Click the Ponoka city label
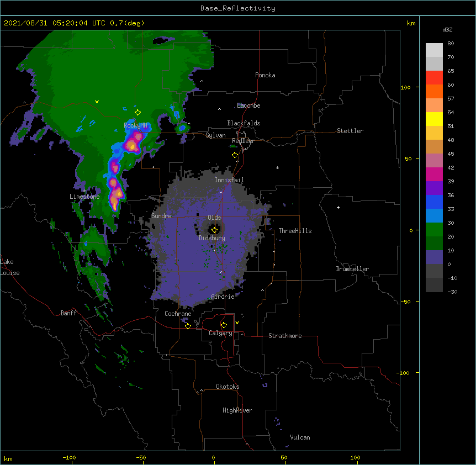The height and width of the screenshot is (465, 476). pyautogui.click(x=265, y=75)
